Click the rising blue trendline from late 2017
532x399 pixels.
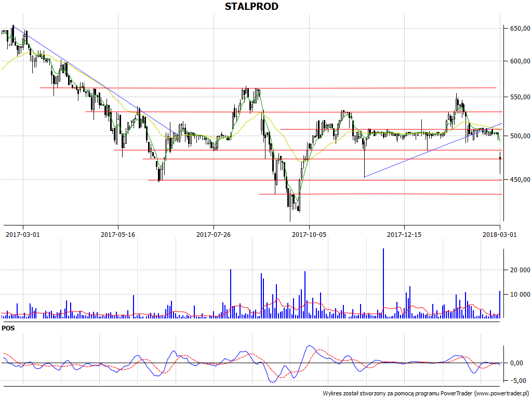click(x=434, y=150)
